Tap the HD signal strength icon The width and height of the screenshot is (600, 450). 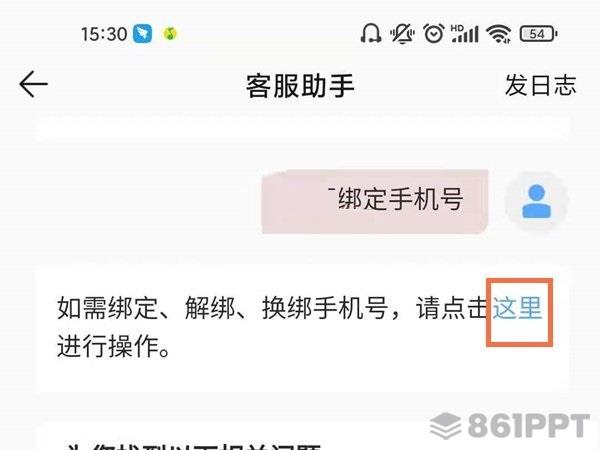(465, 34)
